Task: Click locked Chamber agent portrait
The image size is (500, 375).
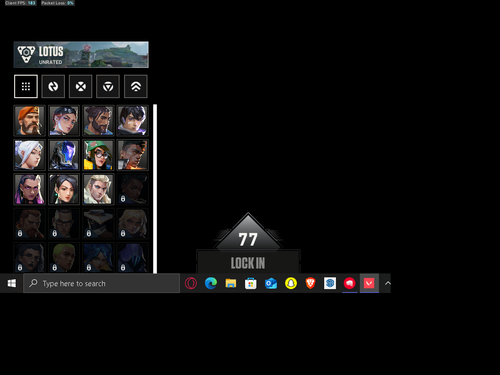Action: point(64,223)
